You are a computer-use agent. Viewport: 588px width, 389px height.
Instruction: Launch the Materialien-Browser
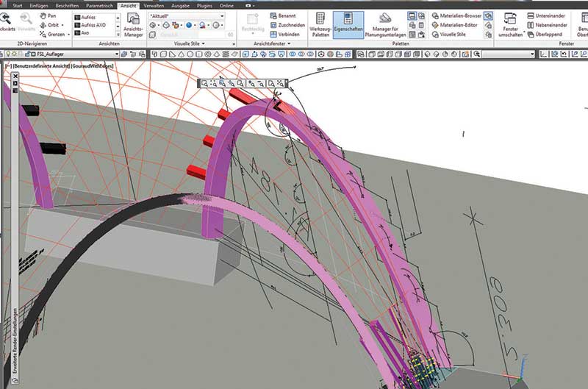pyautogui.click(x=456, y=15)
